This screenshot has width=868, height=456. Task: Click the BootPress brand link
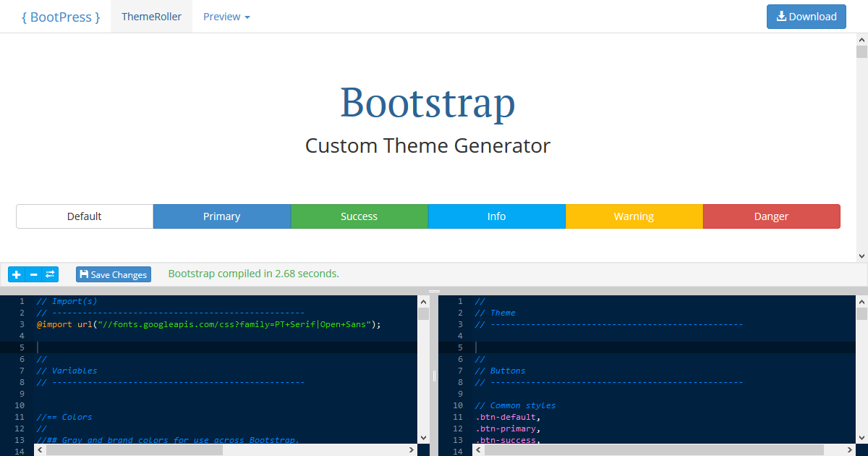pyautogui.click(x=60, y=16)
